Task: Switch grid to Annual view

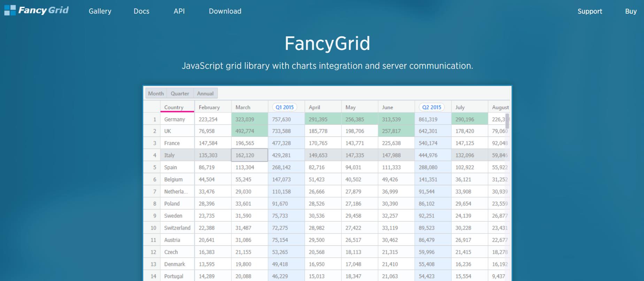Action: point(205,94)
